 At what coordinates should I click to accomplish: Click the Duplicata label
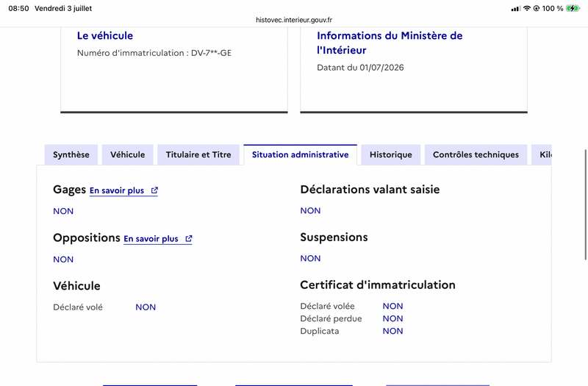point(320,332)
